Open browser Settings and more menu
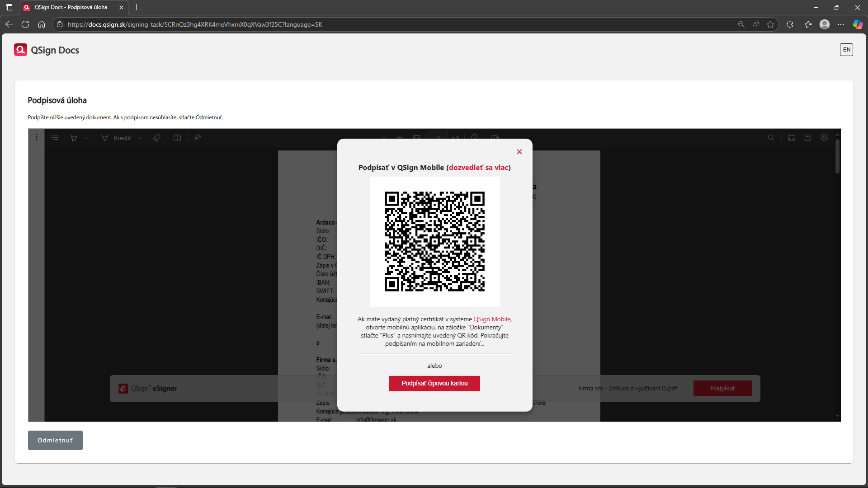The image size is (868, 488). (841, 24)
